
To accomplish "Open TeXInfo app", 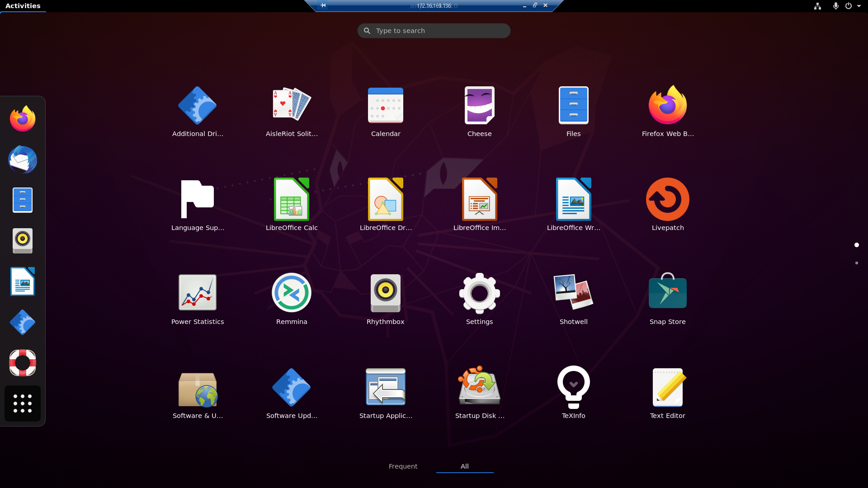I will [574, 394].
